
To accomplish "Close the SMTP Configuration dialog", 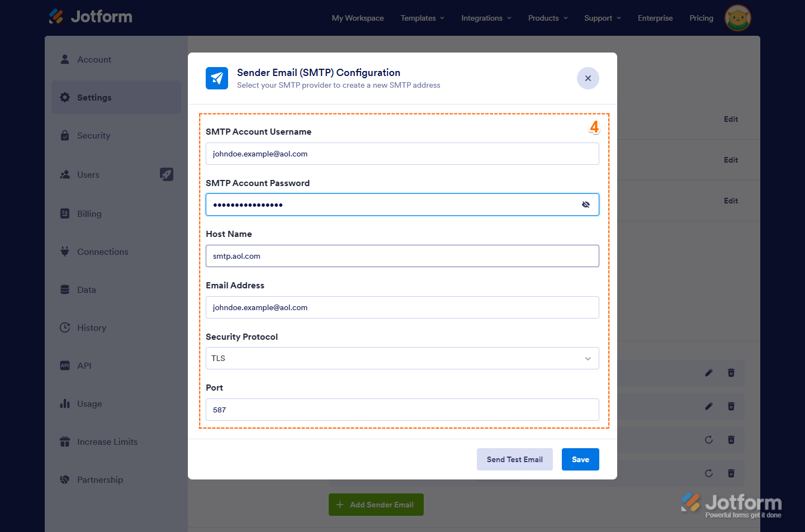I will (x=588, y=78).
